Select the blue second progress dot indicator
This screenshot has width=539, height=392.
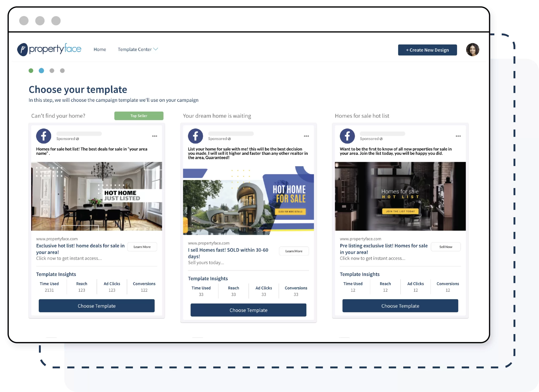(41, 70)
